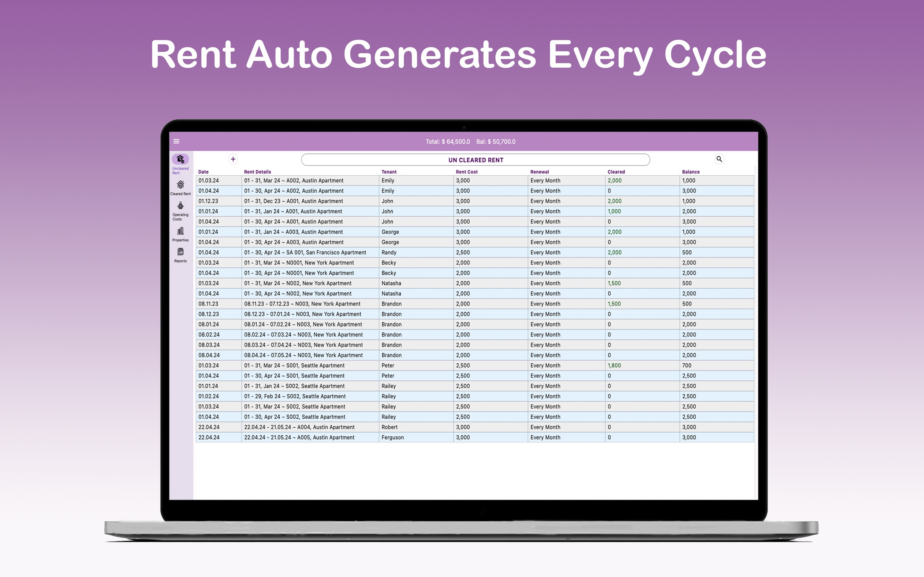The width and height of the screenshot is (924, 577).
Task: Select Emily's Mar 24 A002 rent row
Action: [293, 180]
